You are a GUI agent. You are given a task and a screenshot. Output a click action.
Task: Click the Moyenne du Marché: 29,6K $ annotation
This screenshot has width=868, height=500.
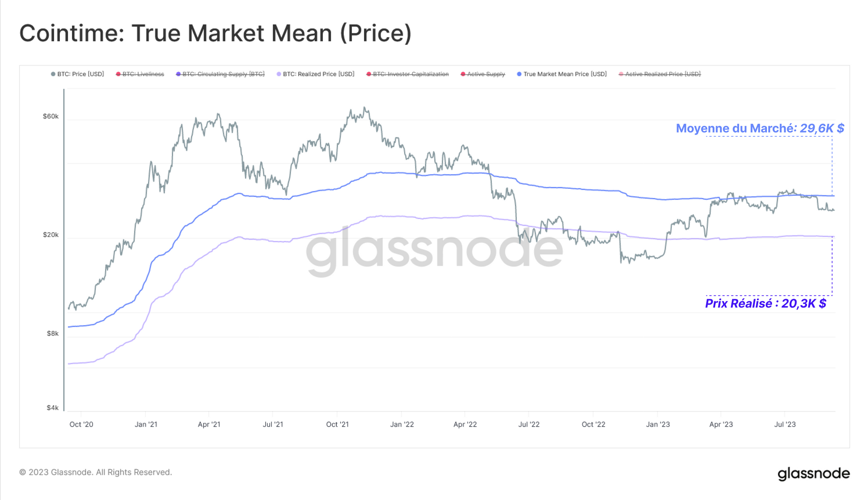tap(760, 128)
